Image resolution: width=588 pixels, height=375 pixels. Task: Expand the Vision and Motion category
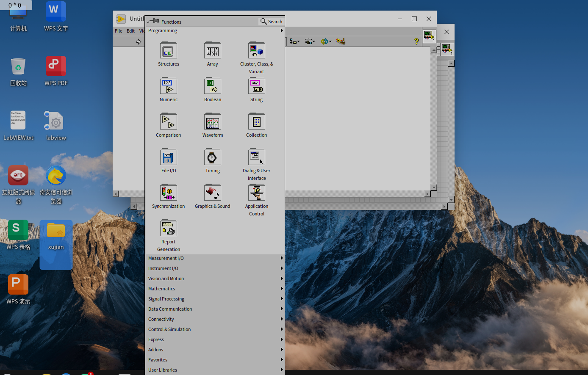click(x=215, y=278)
